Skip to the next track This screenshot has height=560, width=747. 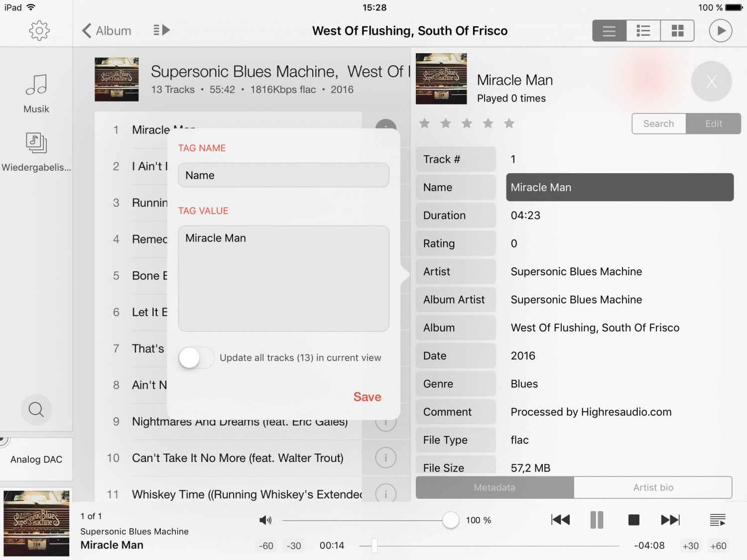pyautogui.click(x=670, y=520)
